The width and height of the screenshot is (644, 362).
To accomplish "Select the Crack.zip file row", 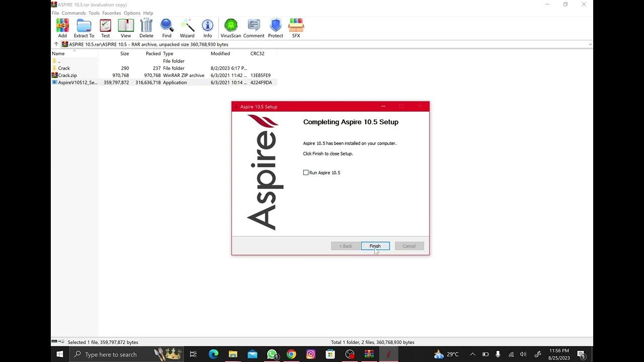I will click(164, 75).
